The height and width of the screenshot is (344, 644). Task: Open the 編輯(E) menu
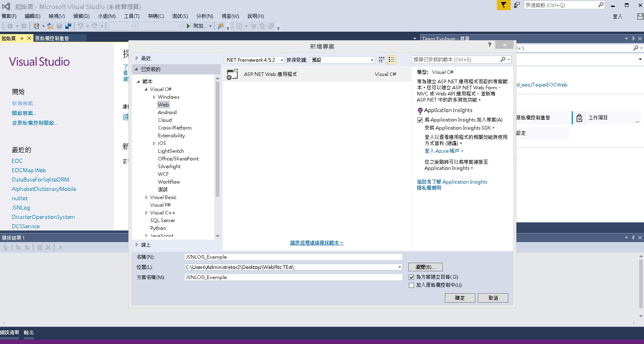(x=33, y=16)
